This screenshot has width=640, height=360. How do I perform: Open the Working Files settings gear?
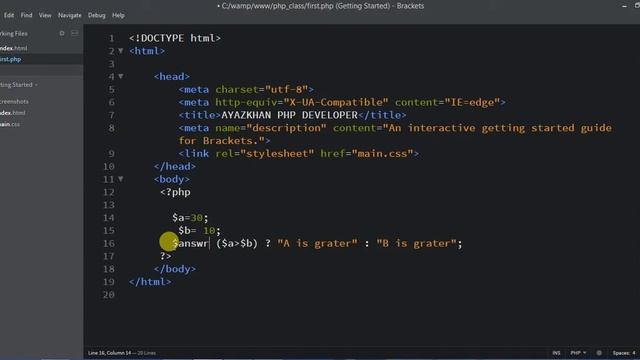pyautogui.click(x=62, y=33)
